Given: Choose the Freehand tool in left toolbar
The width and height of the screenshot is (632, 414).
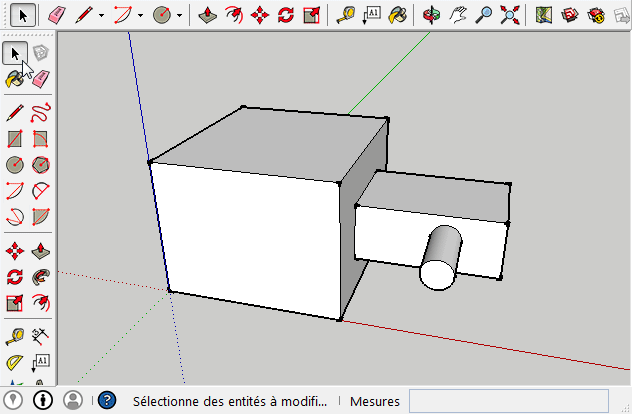Looking at the screenshot, I should pyautogui.click(x=41, y=112).
